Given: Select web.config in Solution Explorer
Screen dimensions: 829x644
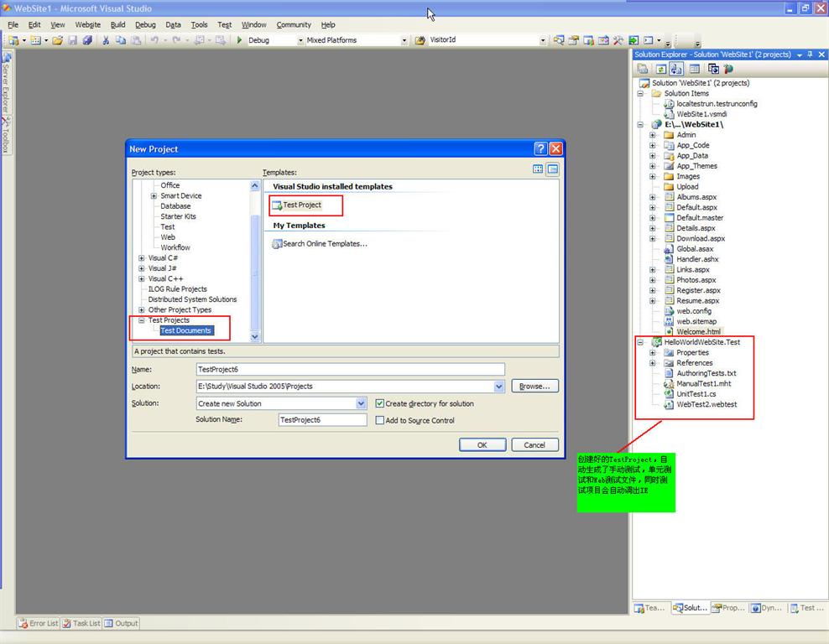Looking at the screenshot, I should click(694, 311).
